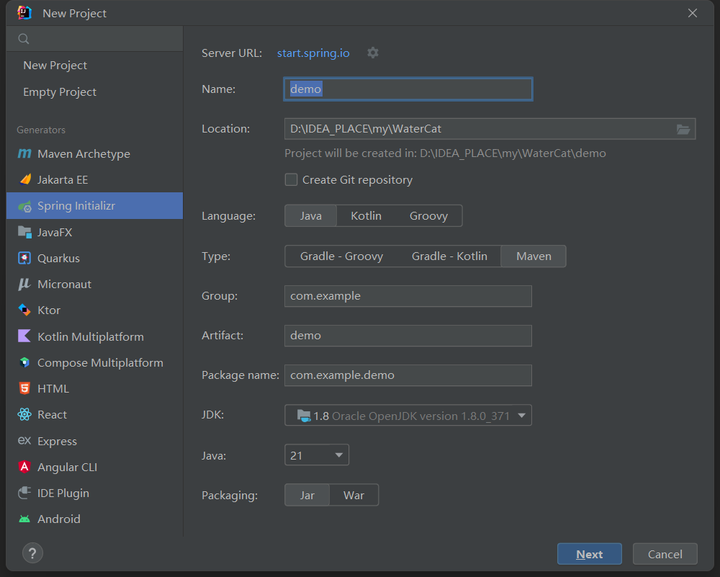Select Kotlin Multiplatform generator

pyautogui.click(x=90, y=337)
